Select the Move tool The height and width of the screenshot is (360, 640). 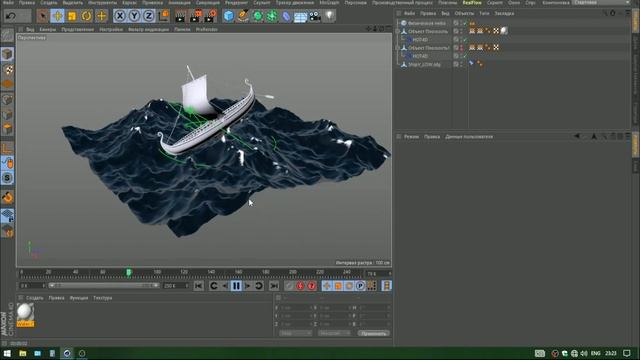[57, 16]
